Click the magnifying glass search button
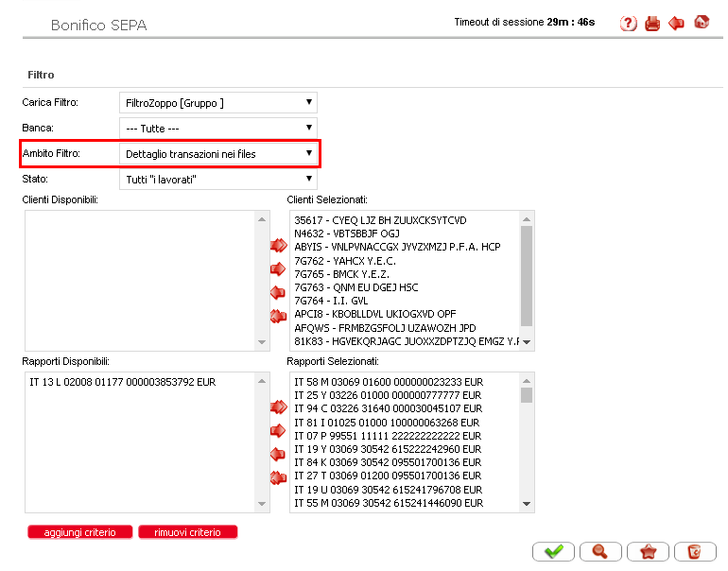The height and width of the screenshot is (571, 728). (x=599, y=552)
